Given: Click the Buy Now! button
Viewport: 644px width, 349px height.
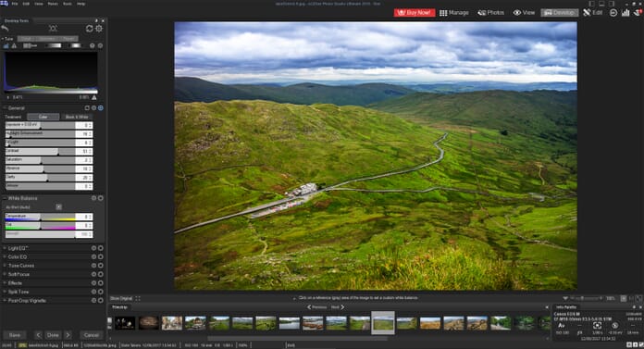Looking at the screenshot, I should coord(415,13).
